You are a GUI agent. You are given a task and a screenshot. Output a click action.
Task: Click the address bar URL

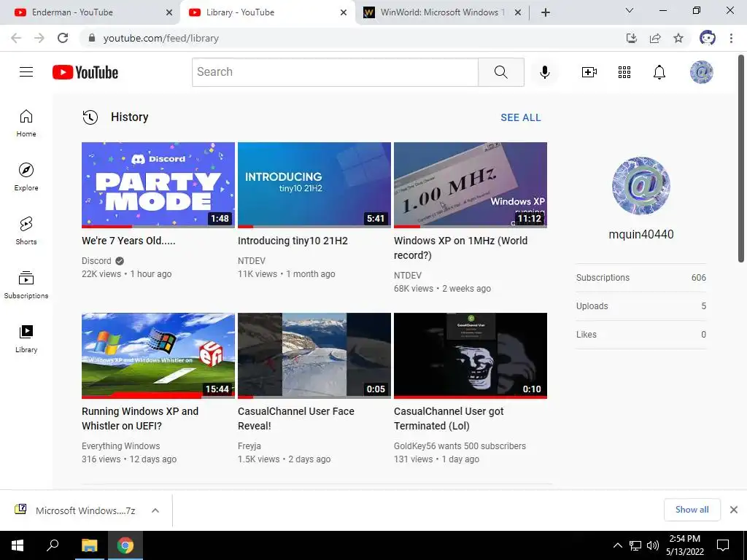pos(161,38)
